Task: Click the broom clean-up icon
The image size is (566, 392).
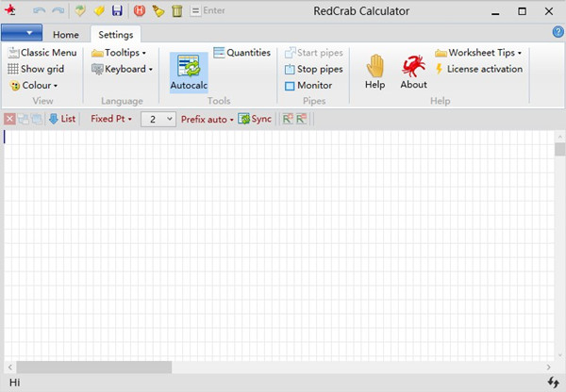Action: click(x=158, y=10)
